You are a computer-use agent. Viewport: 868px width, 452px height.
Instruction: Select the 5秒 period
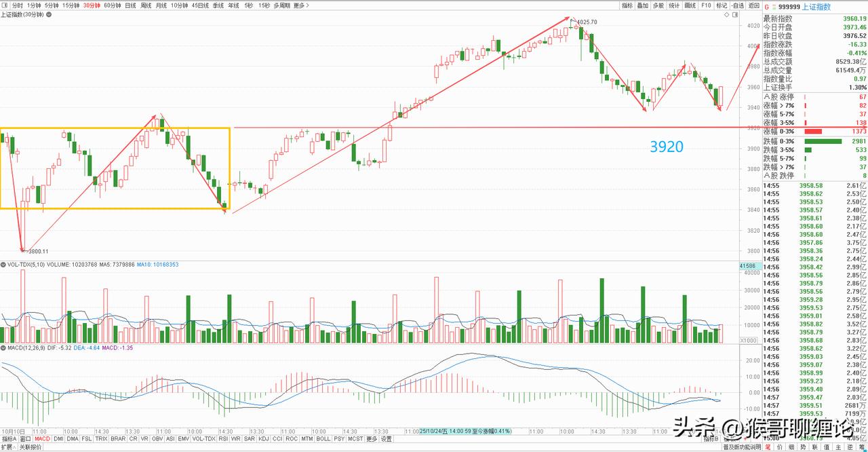[249, 5]
